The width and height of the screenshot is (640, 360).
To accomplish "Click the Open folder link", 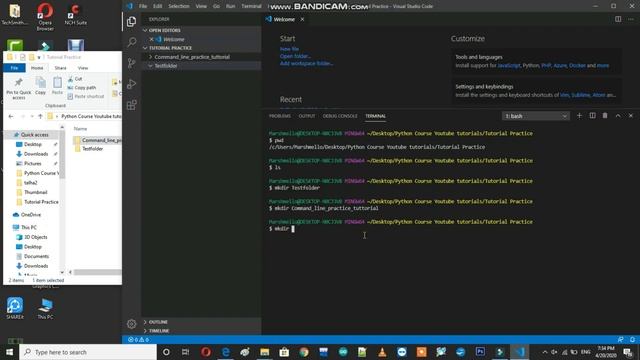I will point(295,56).
